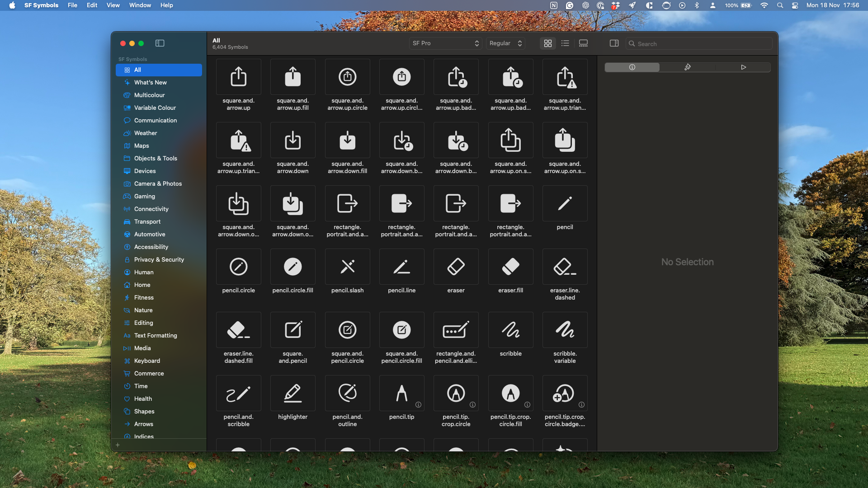868x488 pixels.
Task: Select the pencil.circle.fill symbol
Action: (292, 267)
